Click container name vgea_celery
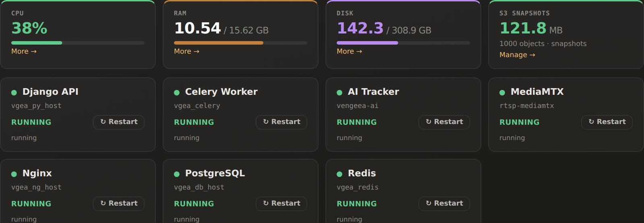 [x=197, y=106]
